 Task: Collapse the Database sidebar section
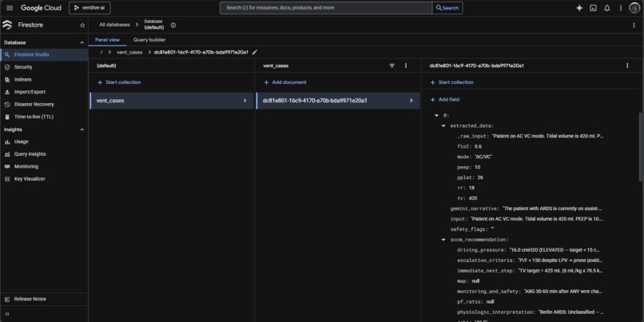coord(81,42)
